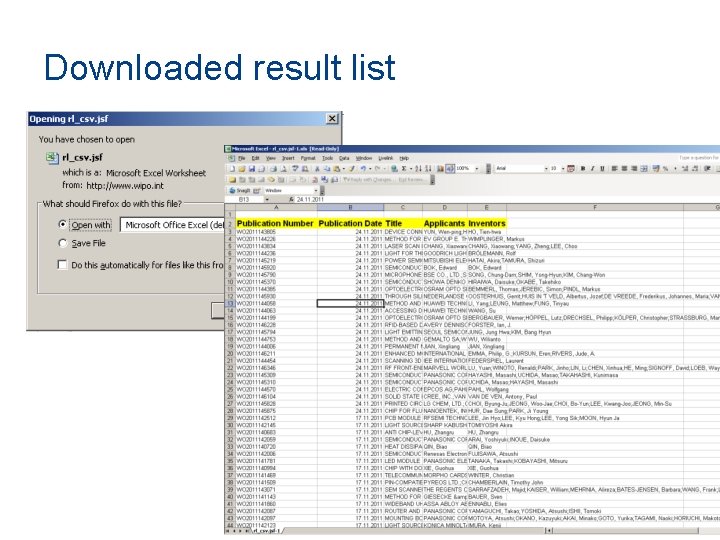Expand the Undo history dropdown arrow

[370, 169]
